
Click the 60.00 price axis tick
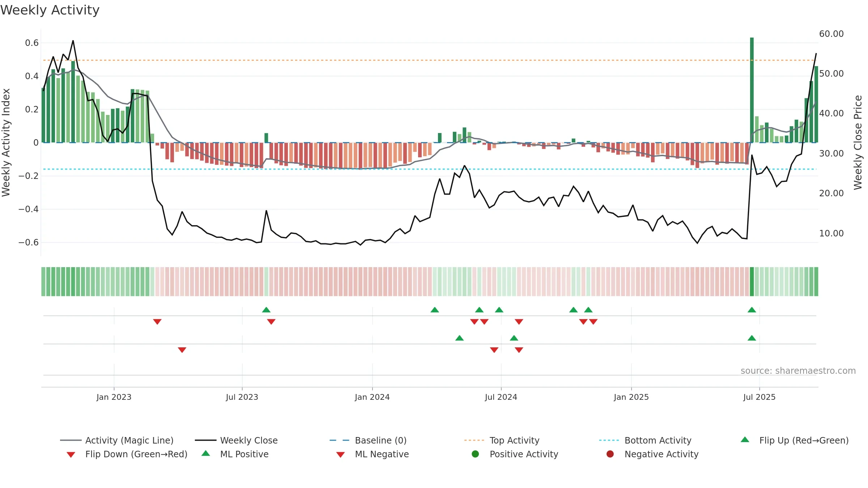pyautogui.click(x=831, y=34)
